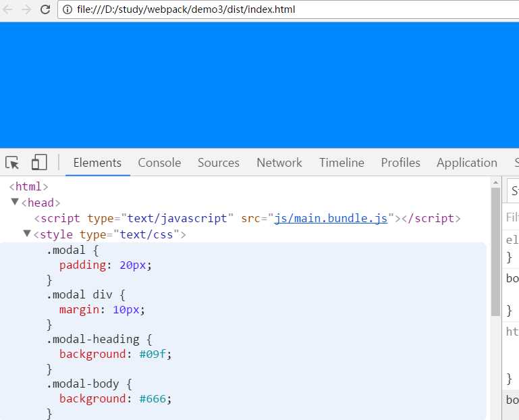Switch to the Application tab

(467, 163)
